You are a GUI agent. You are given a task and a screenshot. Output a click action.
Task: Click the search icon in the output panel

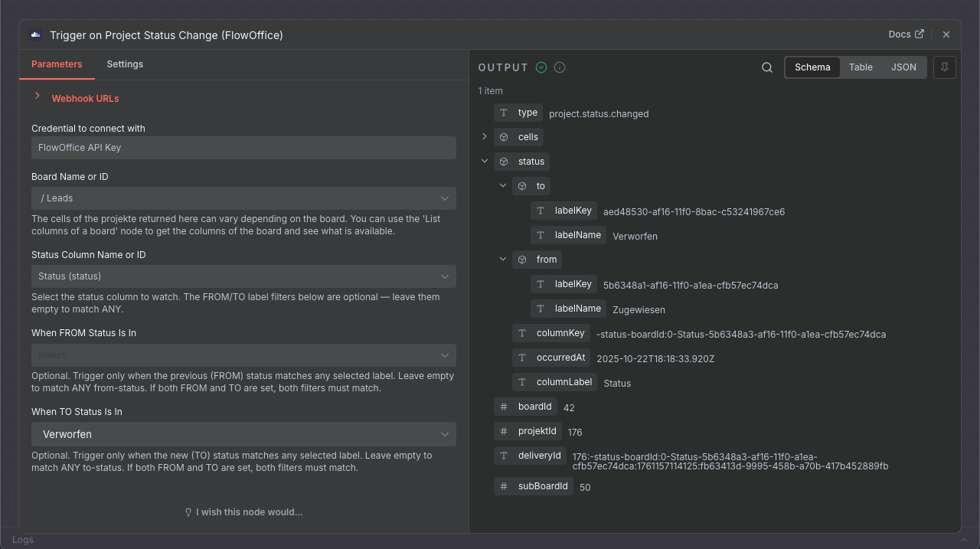766,67
